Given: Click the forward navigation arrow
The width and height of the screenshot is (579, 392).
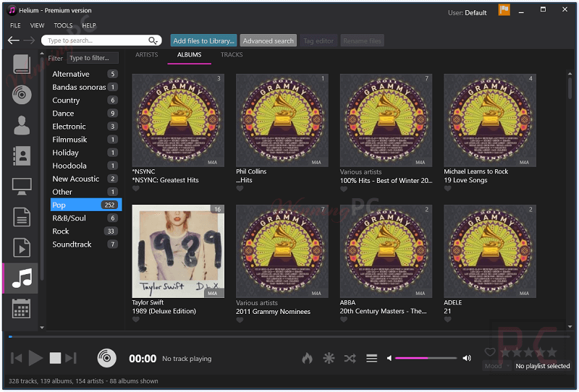Looking at the screenshot, I should point(29,41).
